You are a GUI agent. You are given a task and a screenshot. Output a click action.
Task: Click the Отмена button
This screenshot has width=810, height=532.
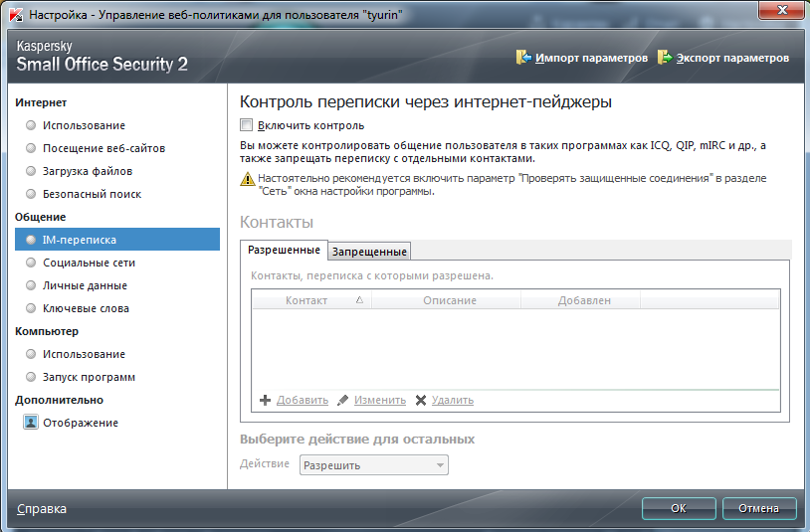coord(758,508)
